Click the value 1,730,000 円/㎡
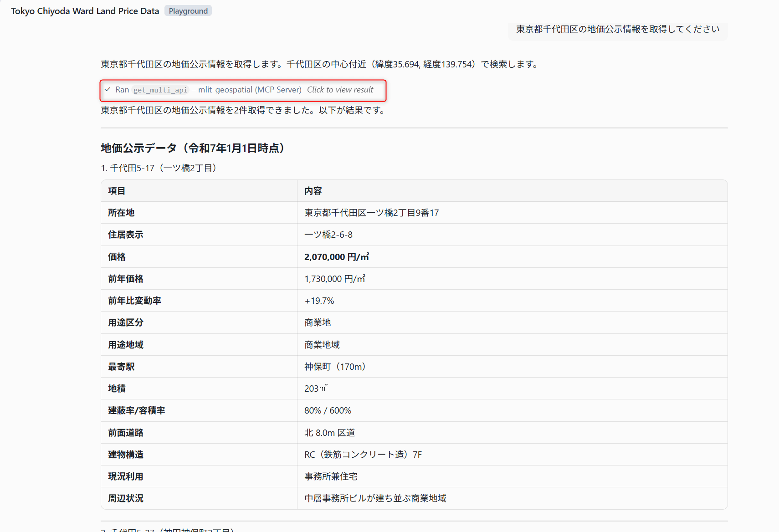The image size is (779, 532). tap(335, 279)
